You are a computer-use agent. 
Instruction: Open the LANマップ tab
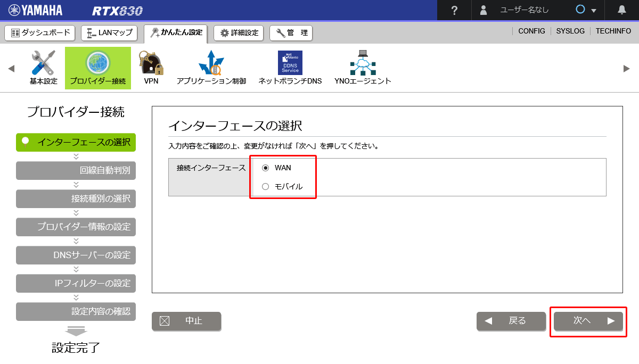[110, 33]
